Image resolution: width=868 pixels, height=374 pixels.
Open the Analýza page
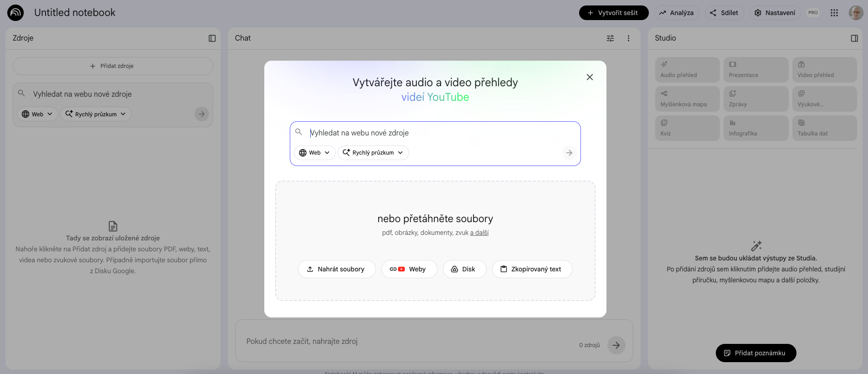pyautogui.click(x=677, y=13)
